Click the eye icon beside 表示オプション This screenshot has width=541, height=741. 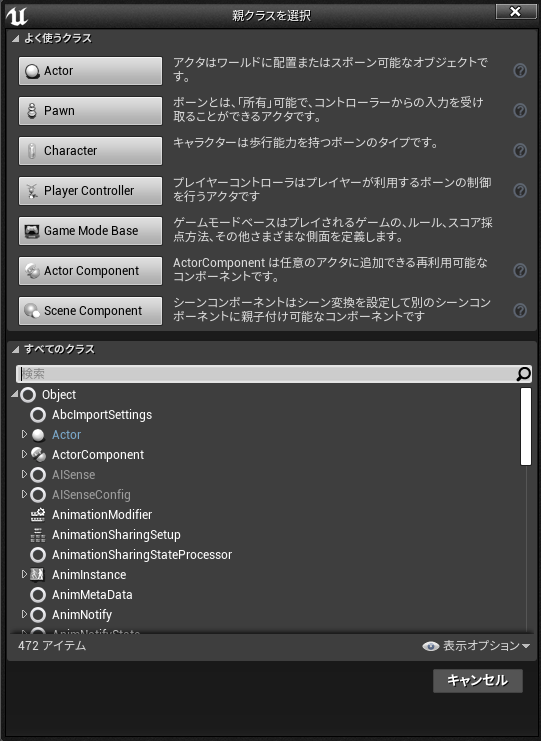[x=430, y=646]
